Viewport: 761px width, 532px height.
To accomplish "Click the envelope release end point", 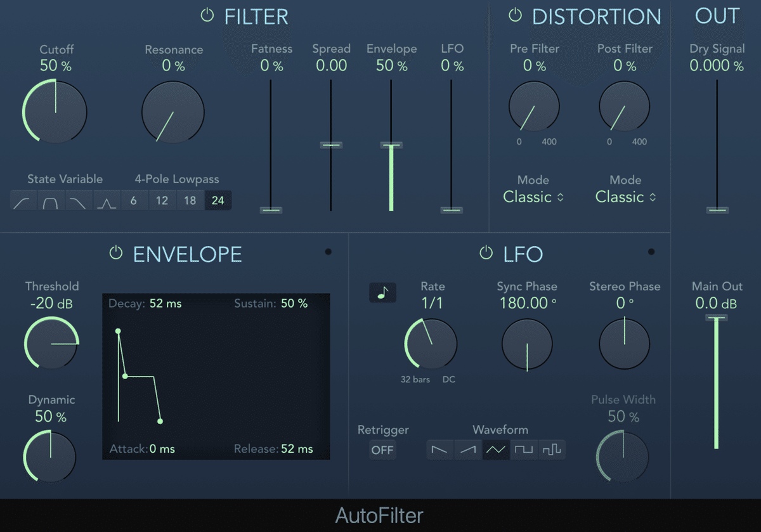I will click(x=160, y=421).
